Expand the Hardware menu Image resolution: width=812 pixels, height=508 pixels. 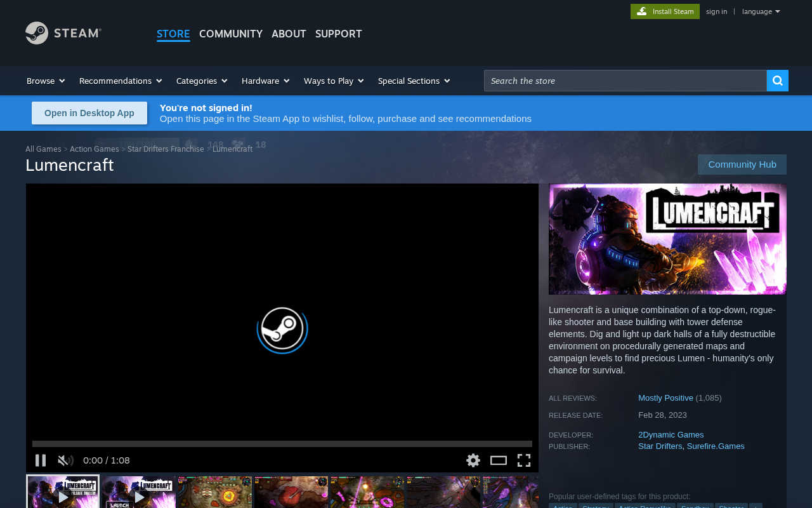pyautogui.click(x=265, y=81)
